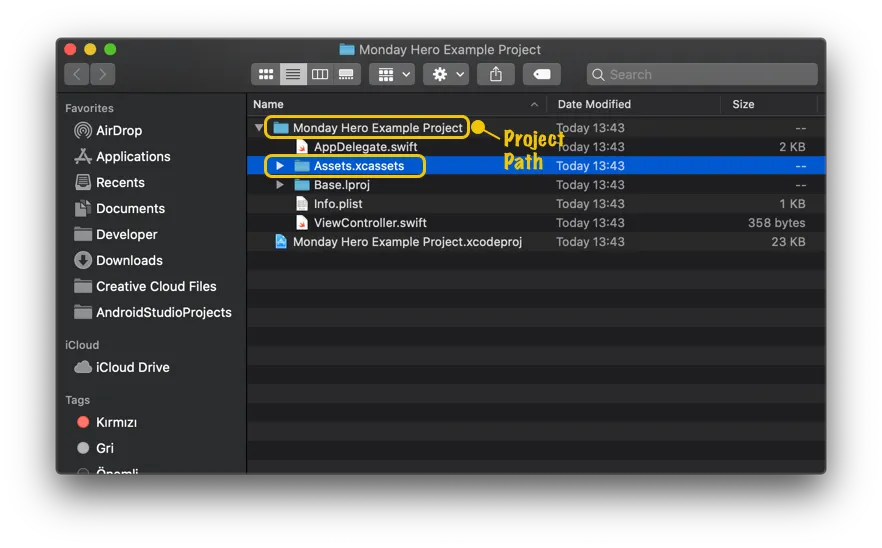Collapse Monday Hero Example Project folder
Image resolution: width=882 pixels, height=548 pixels.
coord(259,128)
